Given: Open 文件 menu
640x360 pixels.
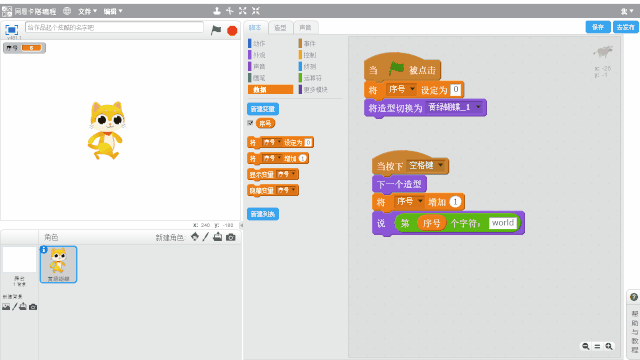Looking at the screenshot, I should (x=87, y=11).
